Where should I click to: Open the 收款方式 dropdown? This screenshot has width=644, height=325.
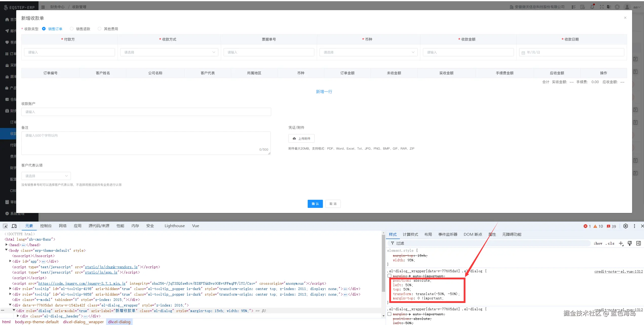[x=169, y=52]
